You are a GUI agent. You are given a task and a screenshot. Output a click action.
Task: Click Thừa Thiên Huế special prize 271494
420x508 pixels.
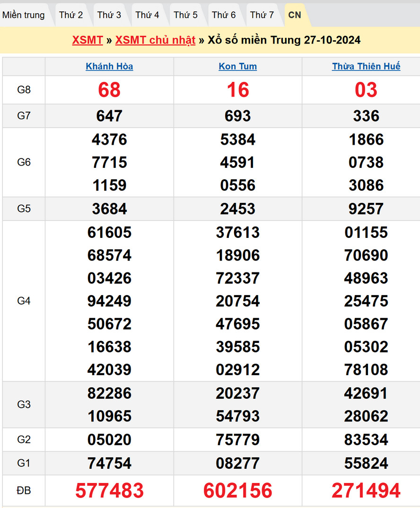[366, 491]
